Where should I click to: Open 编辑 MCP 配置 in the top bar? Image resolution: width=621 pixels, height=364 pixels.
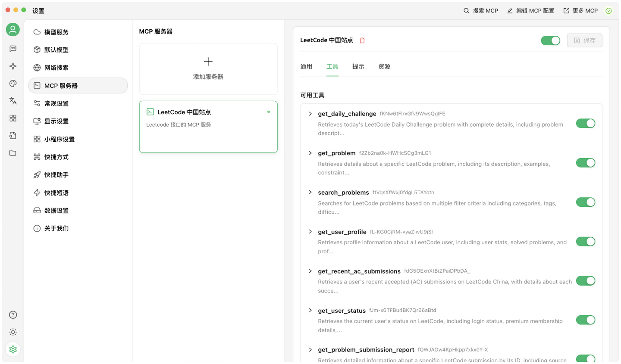(530, 10)
